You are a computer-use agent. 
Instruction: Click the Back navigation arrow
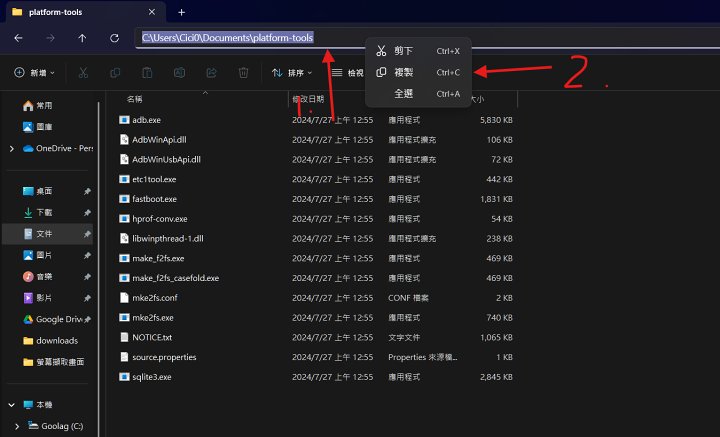point(18,38)
